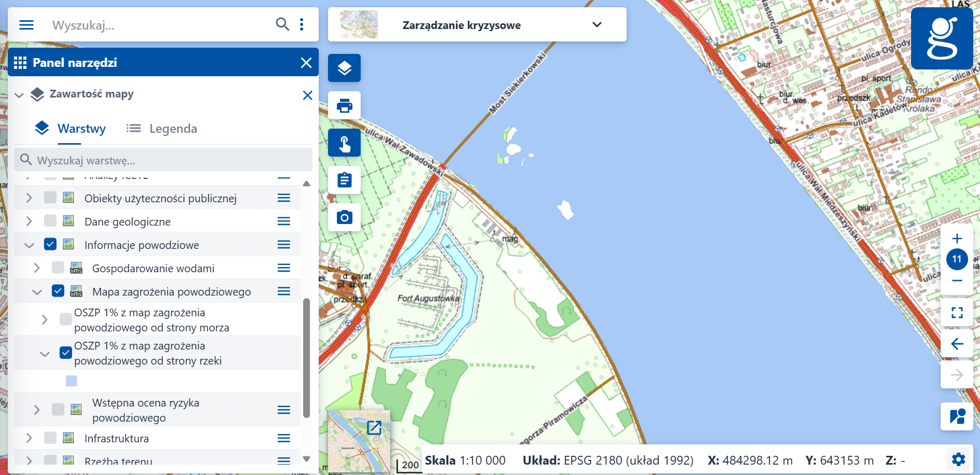The height and width of the screenshot is (475, 980).
Task: Collapse the Mapa zagrożenia powodziowego group
Action: tap(36, 291)
